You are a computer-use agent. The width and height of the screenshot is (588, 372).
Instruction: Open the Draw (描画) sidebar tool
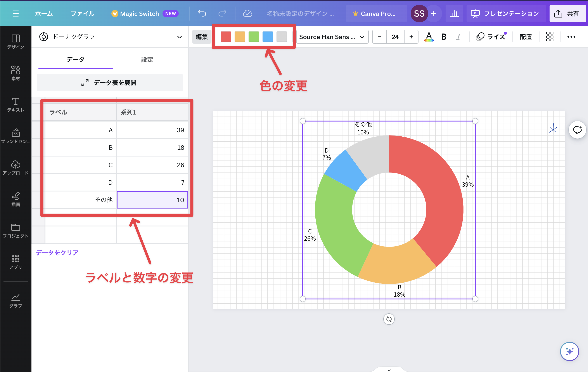(16, 199)
